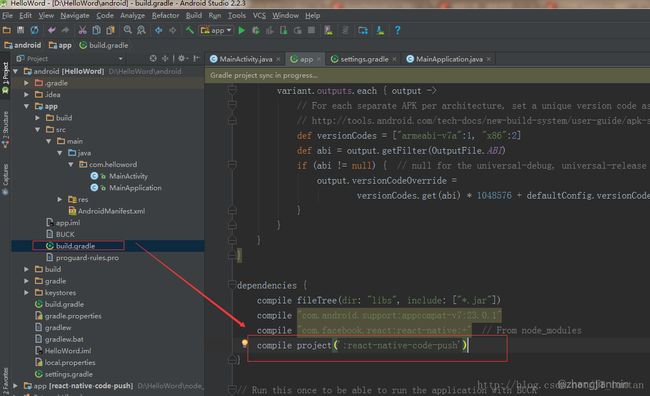
Task: Open the Navigate menu
Action: [75, 16]
